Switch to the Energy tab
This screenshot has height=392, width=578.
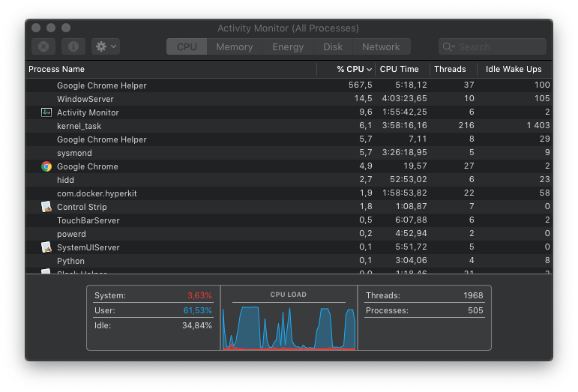pos(288,46)
